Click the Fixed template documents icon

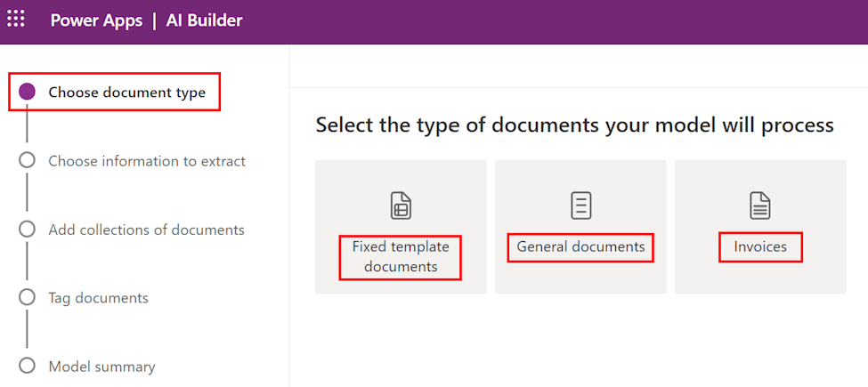[x=401, y=206]
